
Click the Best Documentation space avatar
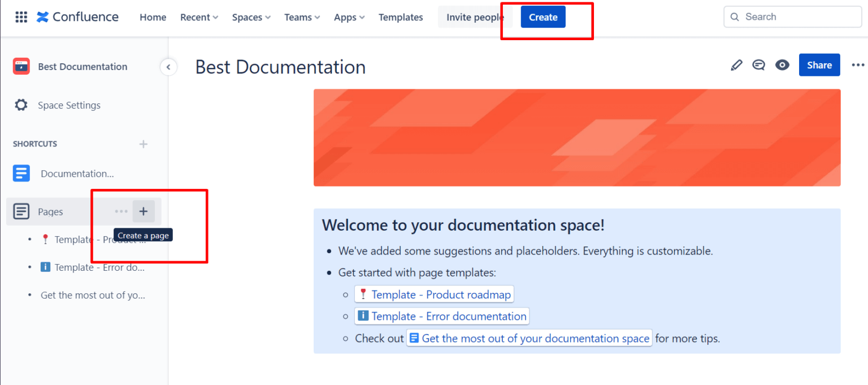point(21,66)
